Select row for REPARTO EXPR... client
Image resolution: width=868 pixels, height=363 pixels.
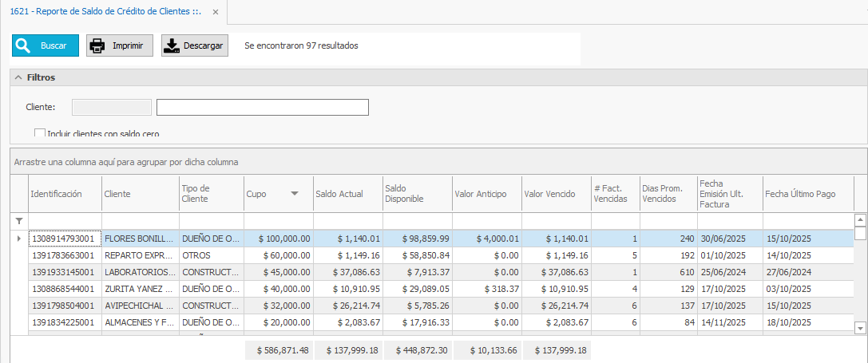click(x=138, y=255)
